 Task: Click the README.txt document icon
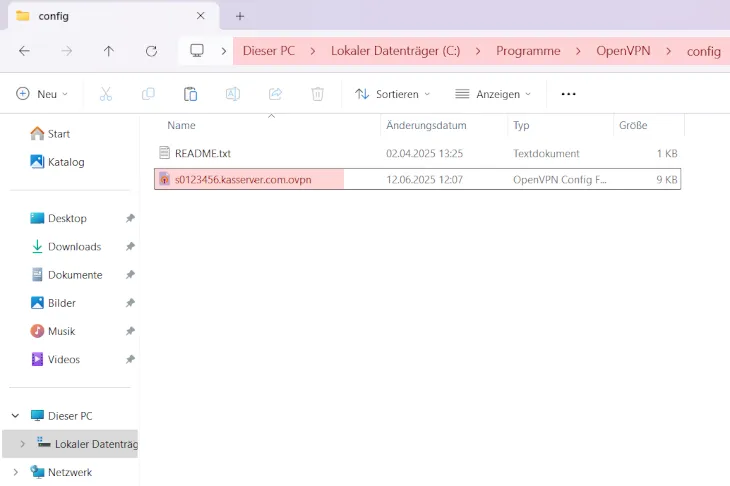164,152
